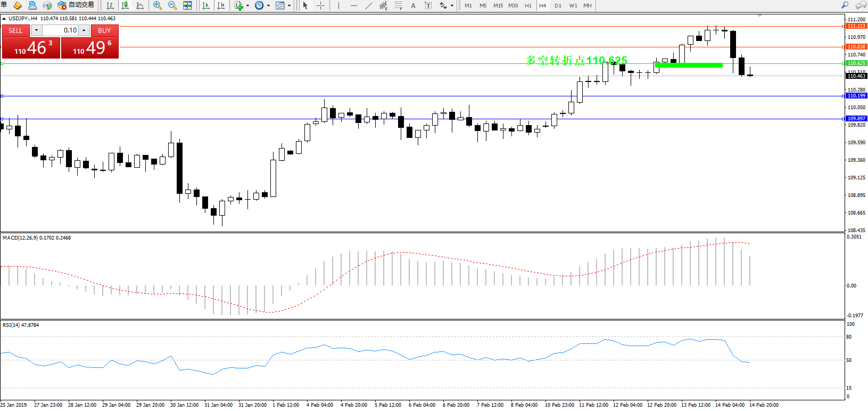868x411 pixels.
Task: Click the green 110.625 price level marker
Action: 856,63
